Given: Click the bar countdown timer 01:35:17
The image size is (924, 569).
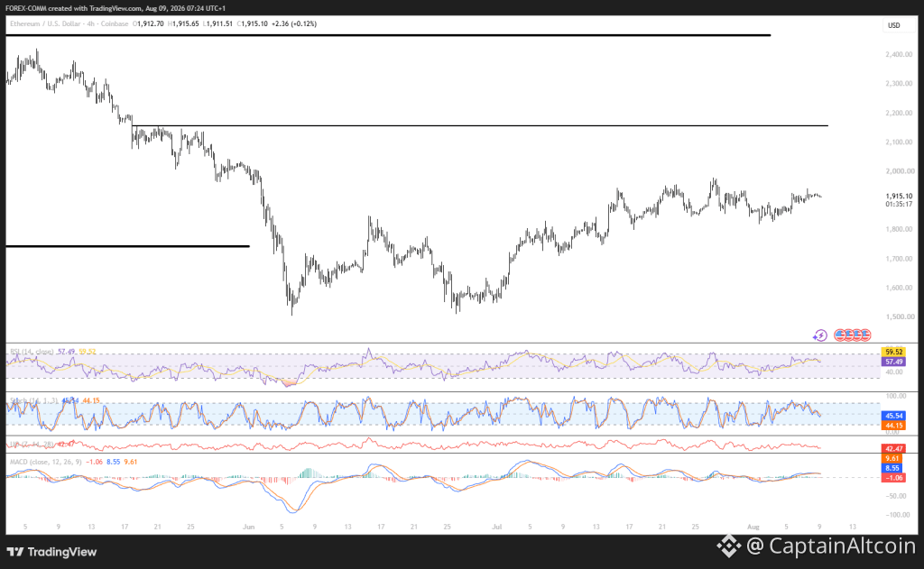Looking at the screenshot, I should (x=899, y=205).
